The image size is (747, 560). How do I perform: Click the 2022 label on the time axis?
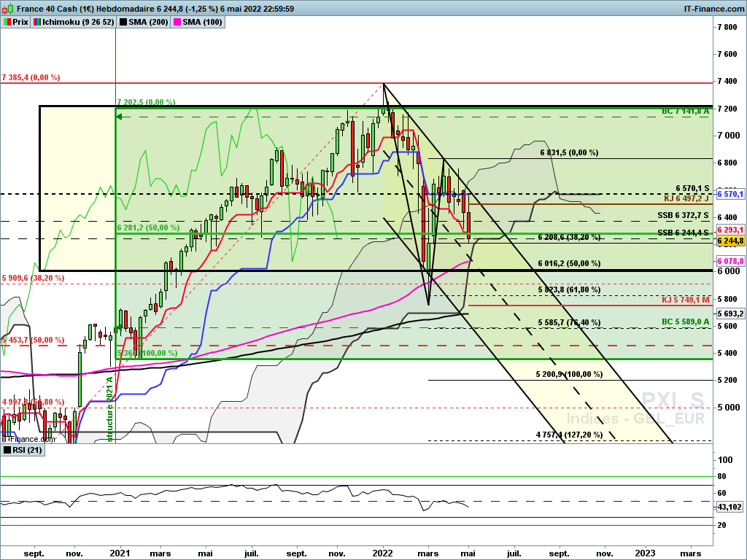tap(382, 553)
